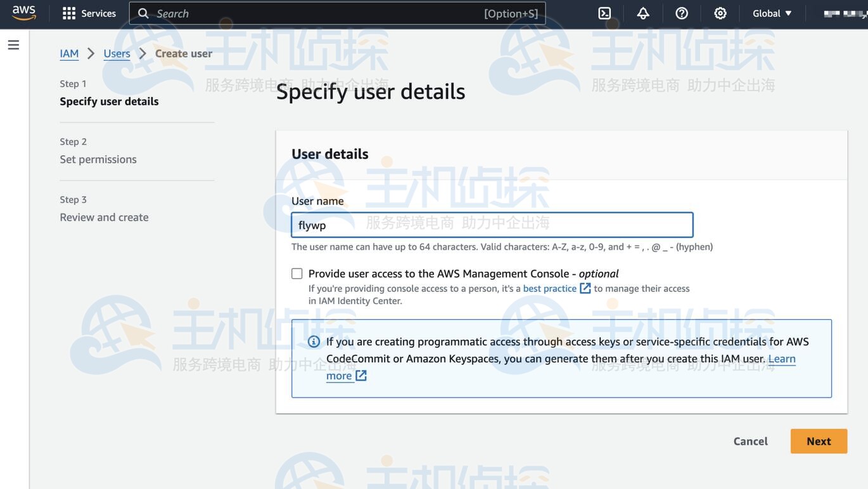Open the settings gear icon
Viewport: 868px width, 489px height.
(x=720, y=13)
